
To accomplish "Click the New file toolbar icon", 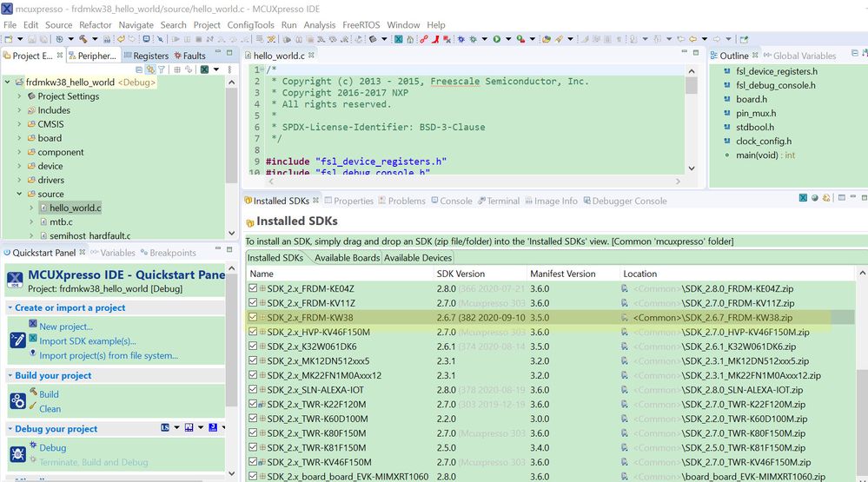I will pos(9,39).
